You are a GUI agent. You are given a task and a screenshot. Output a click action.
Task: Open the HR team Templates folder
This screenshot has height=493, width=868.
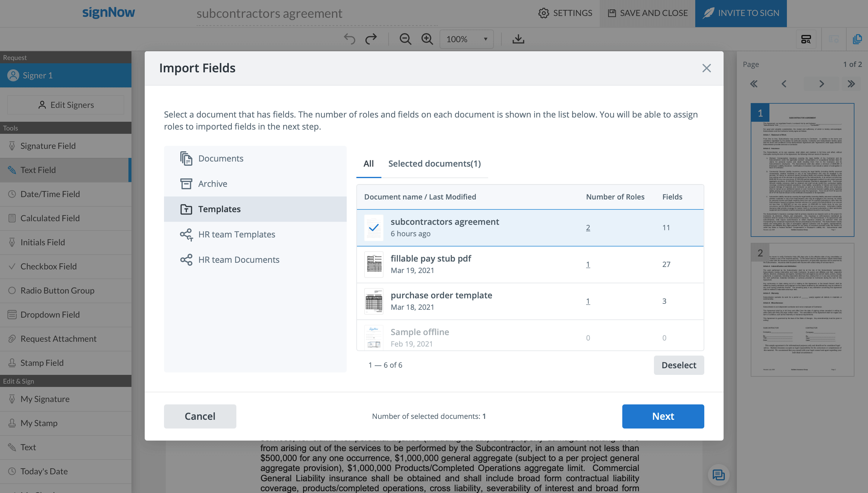(236, 234)
